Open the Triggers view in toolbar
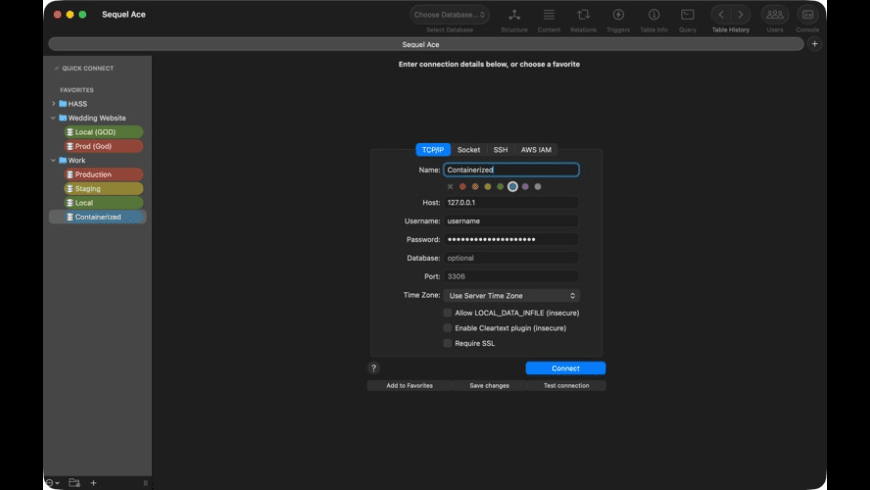The image size is (870, 490). [x=618, y=15]
